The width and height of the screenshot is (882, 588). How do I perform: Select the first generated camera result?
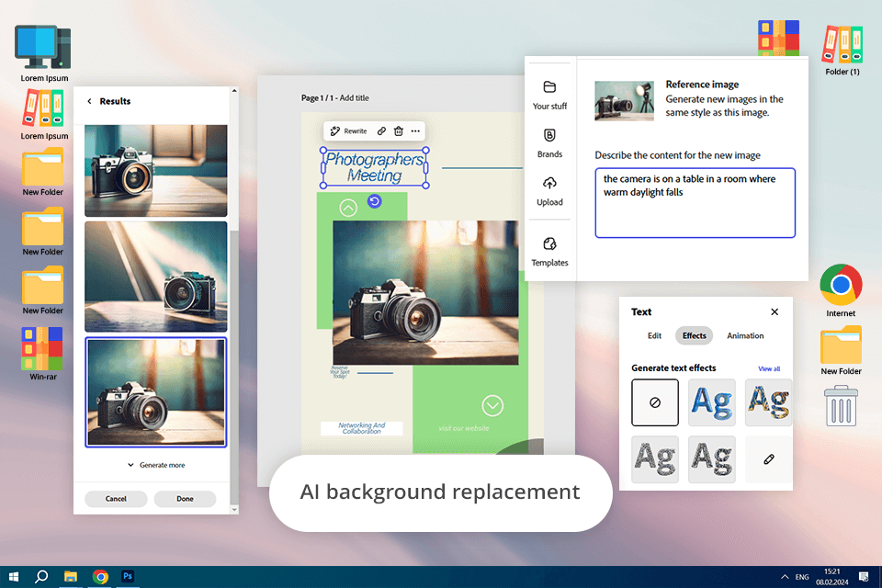click(x=156, y=171)
